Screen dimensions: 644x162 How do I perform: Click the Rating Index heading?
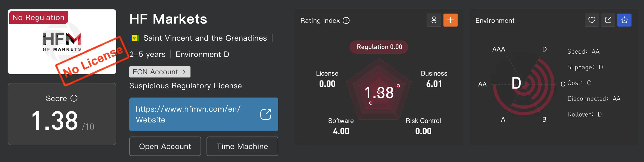[320, 21]
